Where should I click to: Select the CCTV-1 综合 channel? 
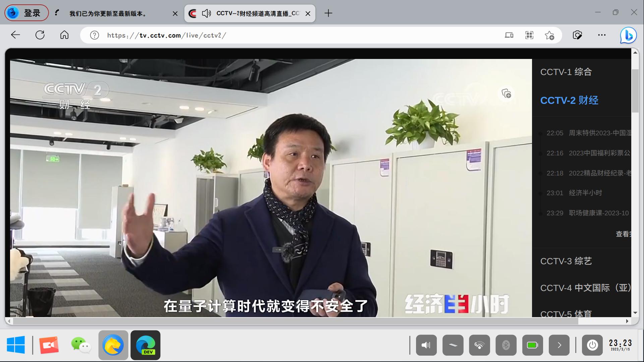566,72
